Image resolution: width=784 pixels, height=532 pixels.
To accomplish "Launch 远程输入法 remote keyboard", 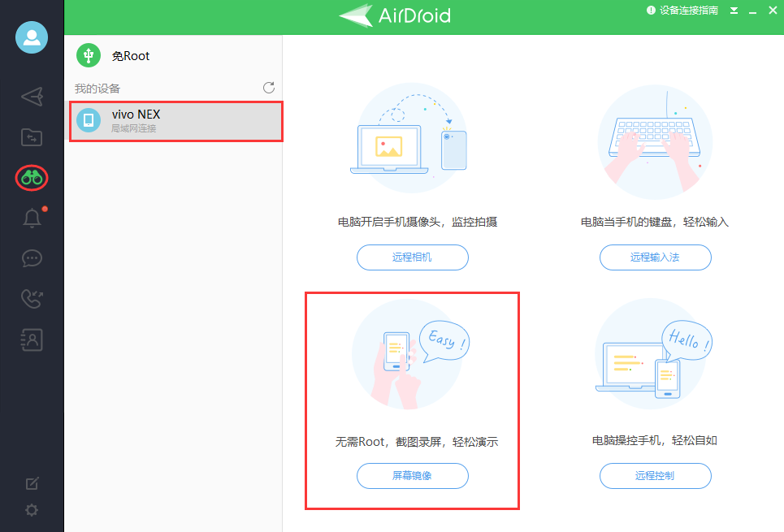I will click(x=655, y=257).
